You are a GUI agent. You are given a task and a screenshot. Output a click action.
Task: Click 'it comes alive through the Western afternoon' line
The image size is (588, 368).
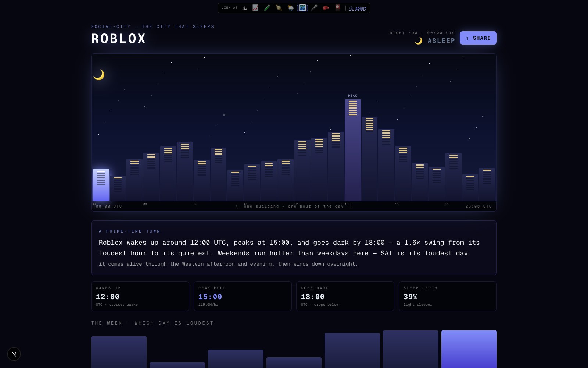pyautogui.click(x=228, y=264)
